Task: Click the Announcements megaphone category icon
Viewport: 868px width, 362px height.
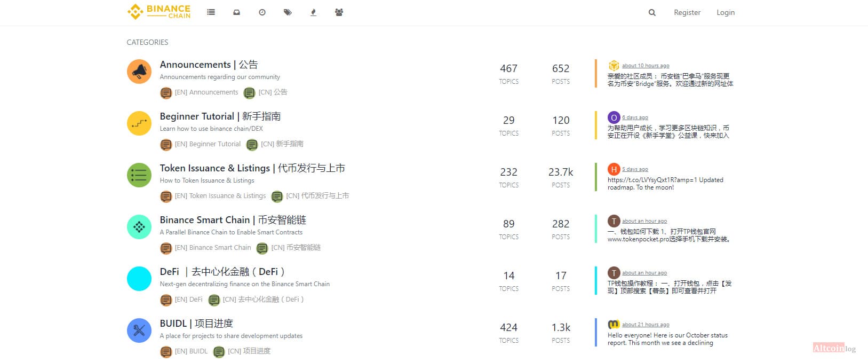Action: pyautogui.click(x=139, y=72)
